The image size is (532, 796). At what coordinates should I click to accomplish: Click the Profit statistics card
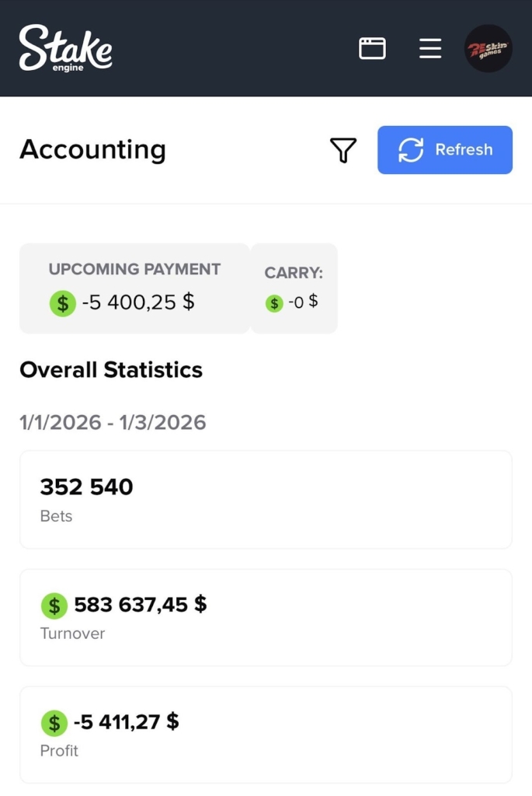[x=266, y=735]
